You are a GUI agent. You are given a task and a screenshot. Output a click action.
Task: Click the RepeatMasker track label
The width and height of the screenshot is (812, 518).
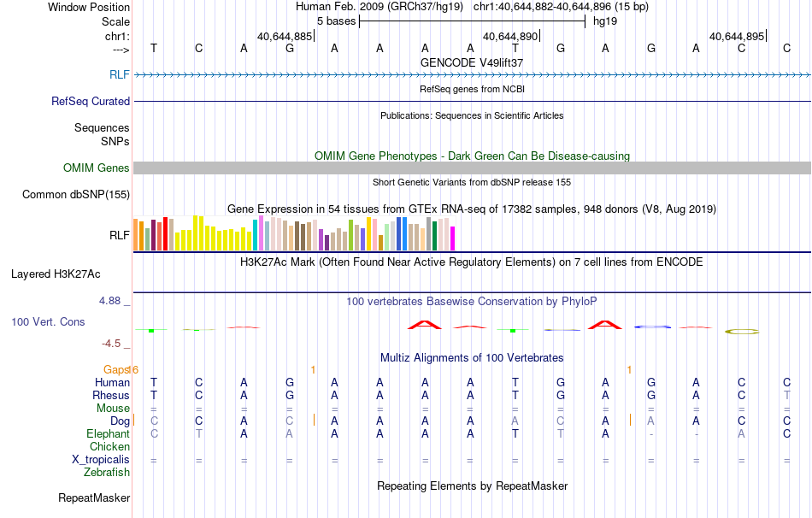pos(94,497)
